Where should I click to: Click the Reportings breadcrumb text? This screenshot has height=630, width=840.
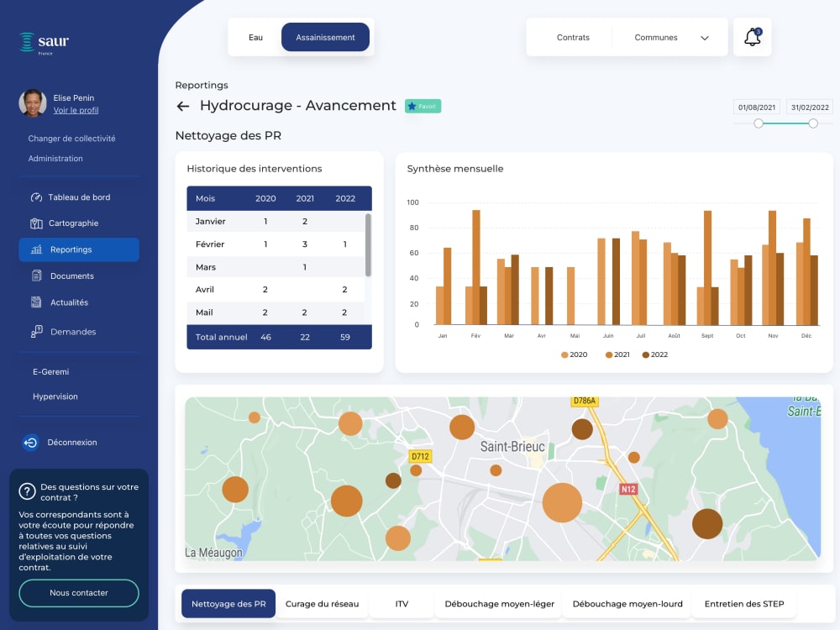pyautogui.click(x=202, y=85)
